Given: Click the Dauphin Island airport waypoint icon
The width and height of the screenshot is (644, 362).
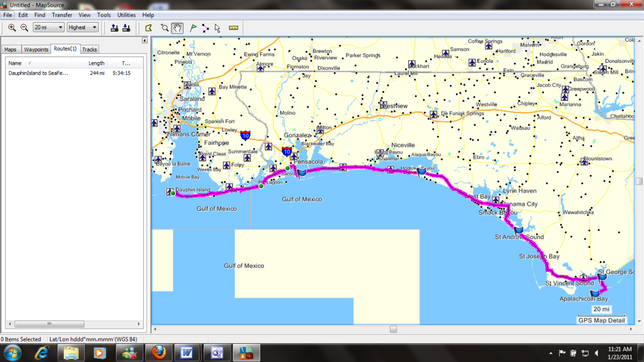Looking at the screenshot, I should click(x=170, y=191).
